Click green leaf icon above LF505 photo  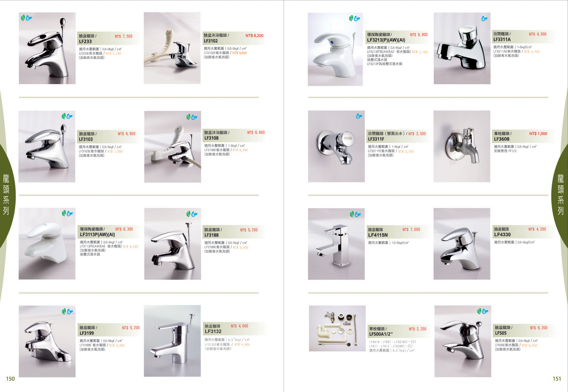(479, 311)
